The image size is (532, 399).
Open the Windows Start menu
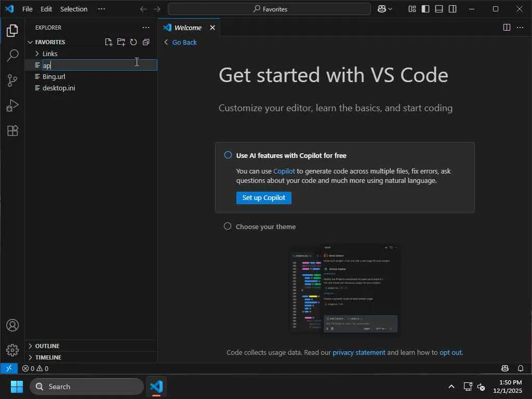pyautogui.click(x=17, y=387)
